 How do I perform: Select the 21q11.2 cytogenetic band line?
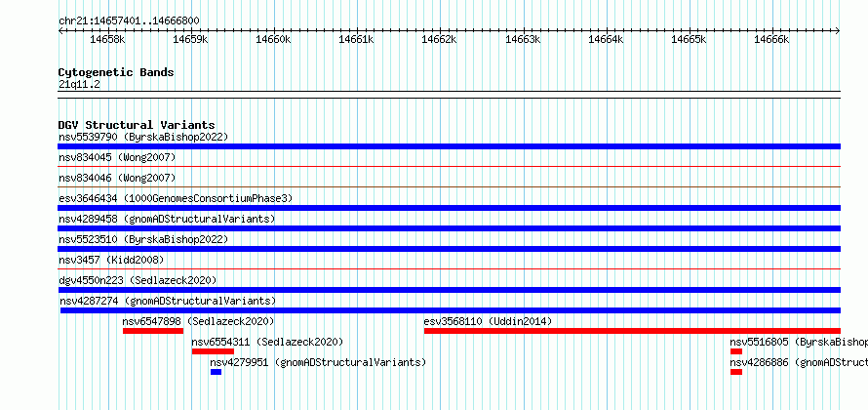coord(449,94)
